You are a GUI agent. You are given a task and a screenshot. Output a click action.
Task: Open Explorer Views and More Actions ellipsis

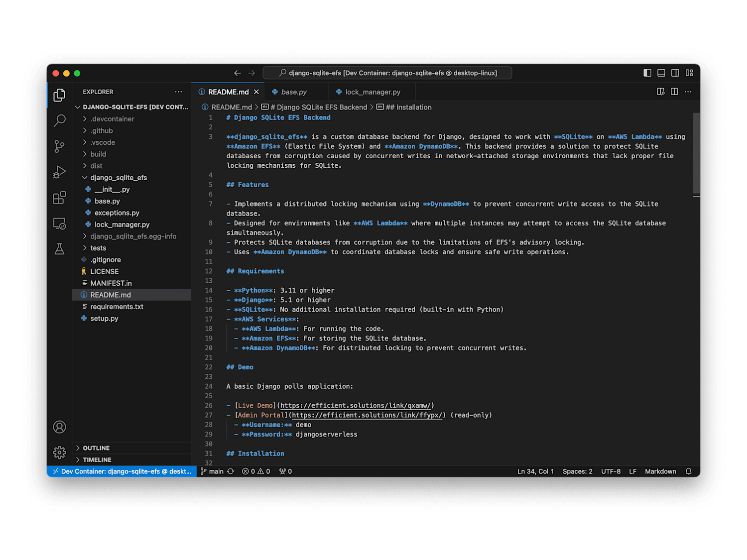pyautogui.click(x=178, y=92)
